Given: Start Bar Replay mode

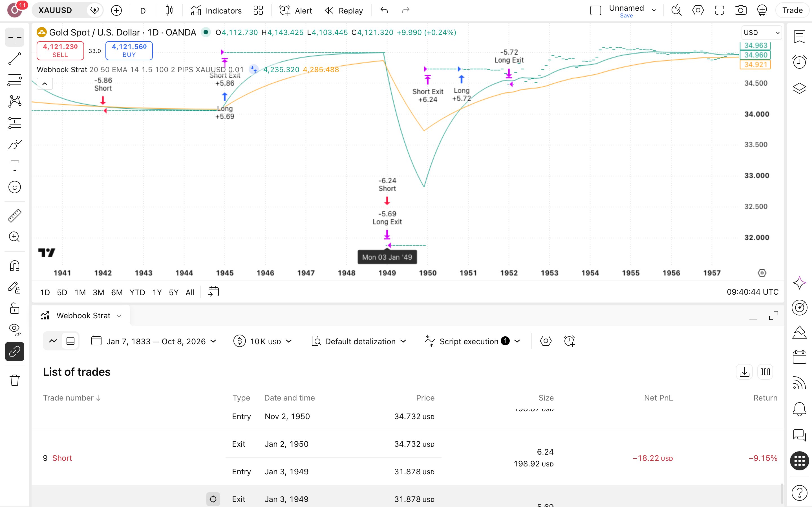Looking at the screenshot, I should [344, 10].
